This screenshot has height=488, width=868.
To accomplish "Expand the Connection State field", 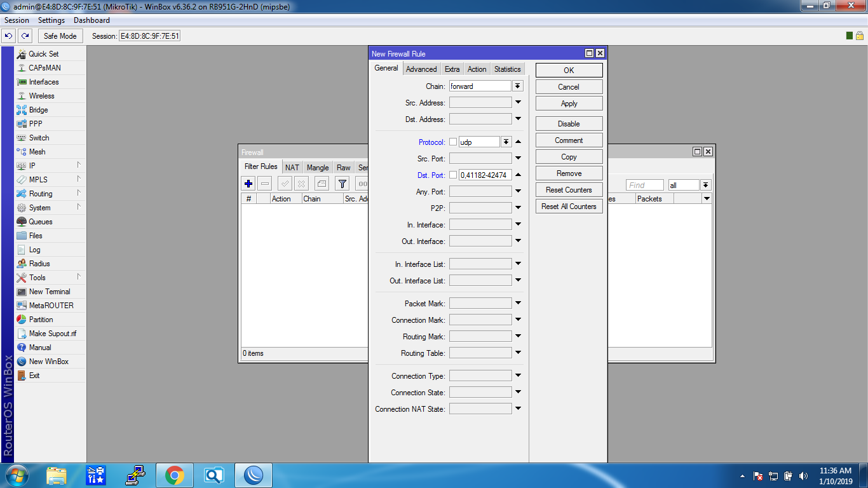I will 518,392.
